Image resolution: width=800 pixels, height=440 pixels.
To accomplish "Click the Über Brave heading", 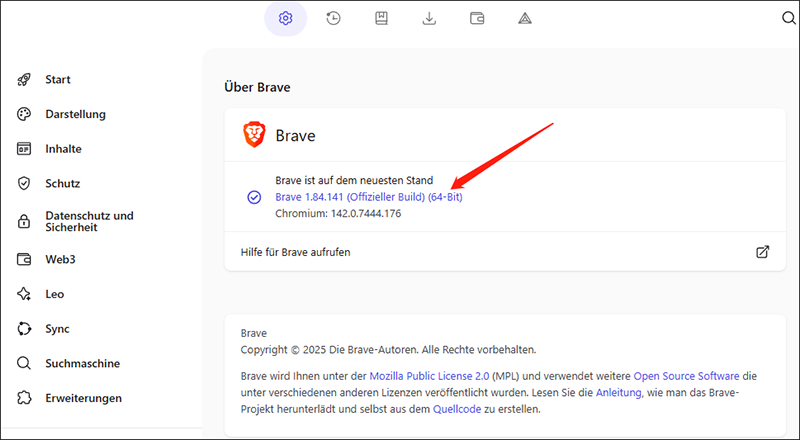I will tap(257, 87).
